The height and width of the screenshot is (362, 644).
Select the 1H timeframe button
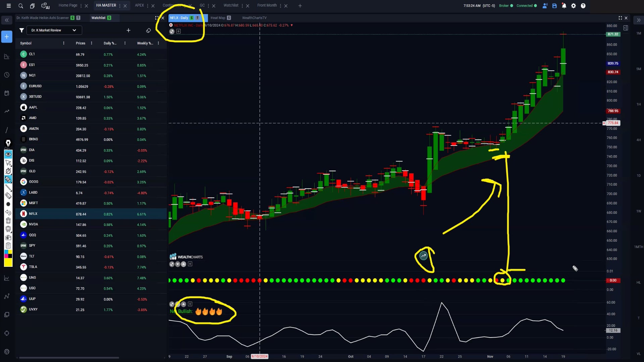point(639,104)
